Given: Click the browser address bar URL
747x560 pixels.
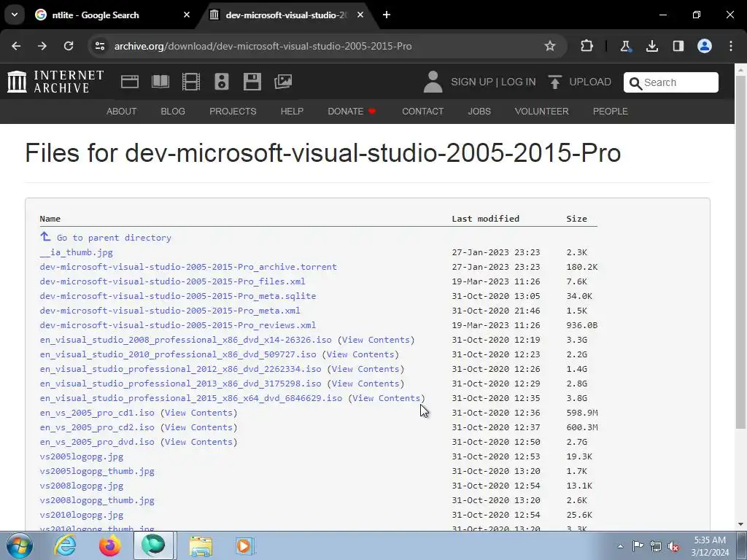Looking at the screenshot, I should 263,46.
